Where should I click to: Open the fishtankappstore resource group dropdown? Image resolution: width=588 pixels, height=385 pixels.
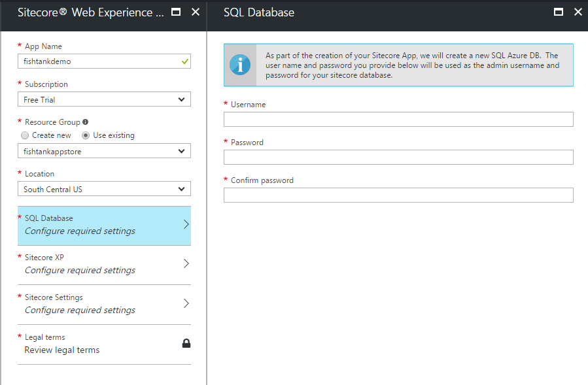coord(104,151)
